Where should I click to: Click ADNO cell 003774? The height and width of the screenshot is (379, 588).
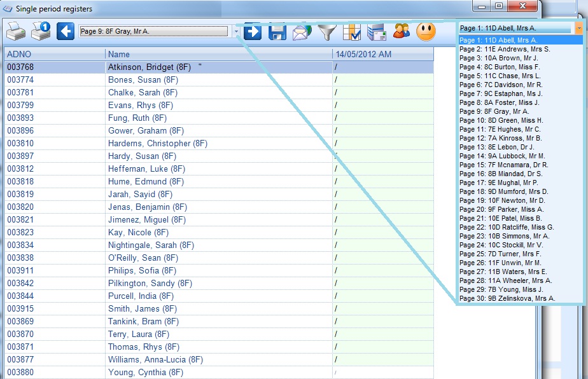click(x=55, y=80)
